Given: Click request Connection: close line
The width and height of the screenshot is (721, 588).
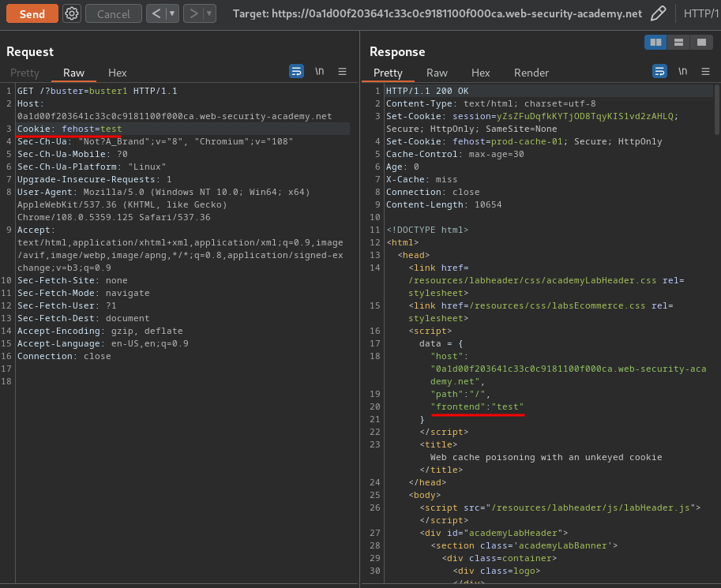Looking at the screenshot, I should click(64, 356).
